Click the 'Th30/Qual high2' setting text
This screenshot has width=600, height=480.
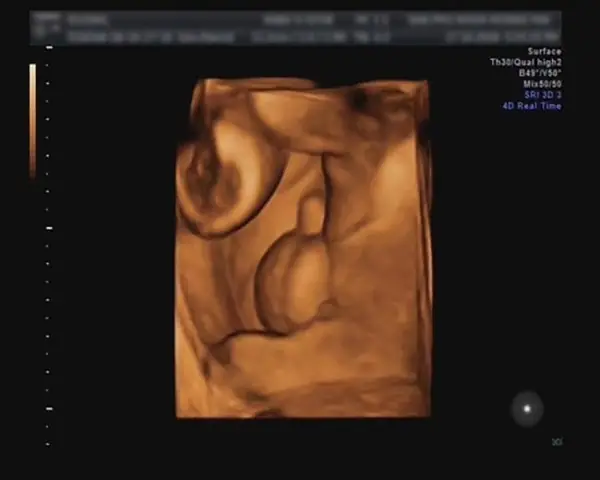526,62
